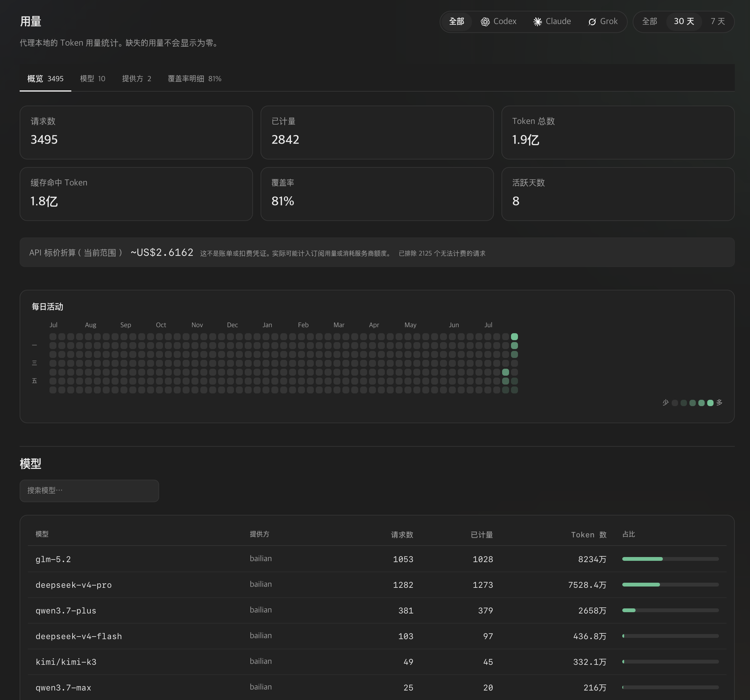The height and width of the screenshot is (700, 750).
Task: Click the 已计量 2842 card
Action: pos(377,133)
